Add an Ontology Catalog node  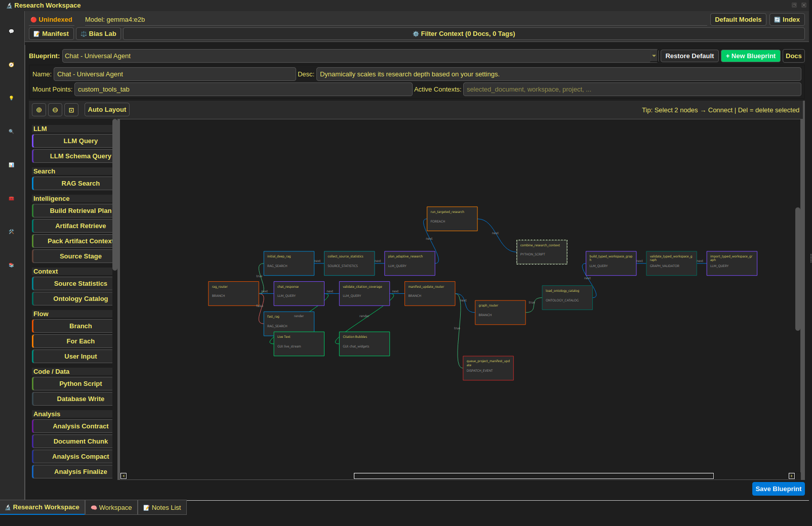[x=73, y=299]
